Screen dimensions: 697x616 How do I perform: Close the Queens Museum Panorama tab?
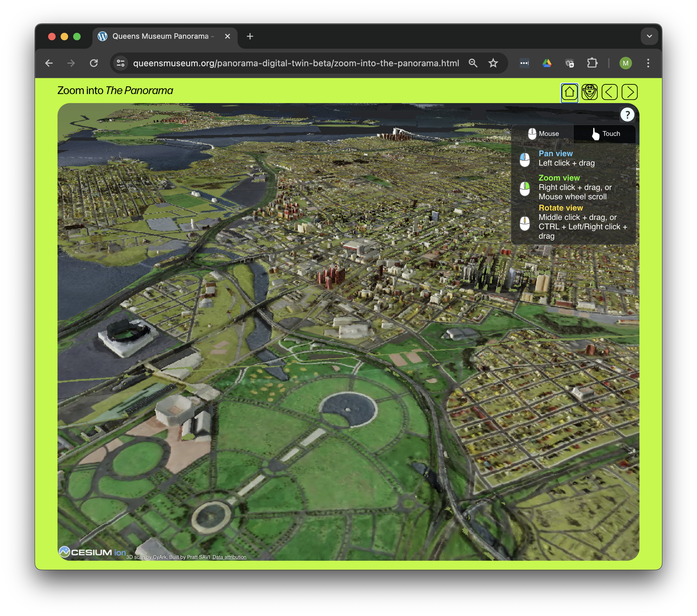point(228,37)
